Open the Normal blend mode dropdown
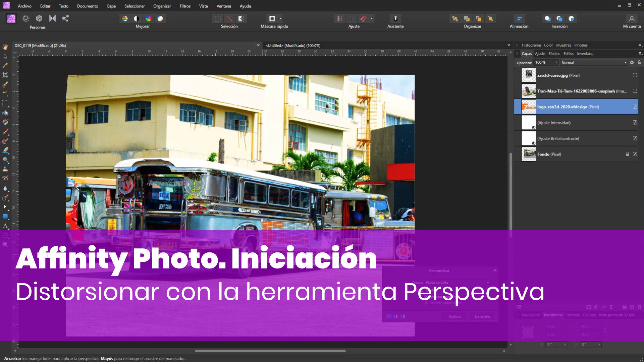644x362 pixels. (594, 62)
